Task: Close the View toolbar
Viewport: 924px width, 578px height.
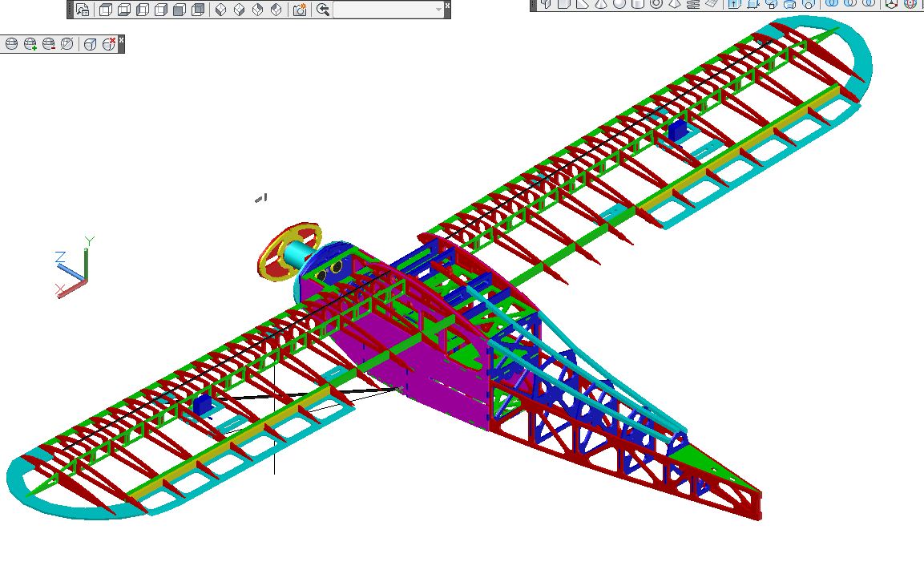Action: pos(447,5)
